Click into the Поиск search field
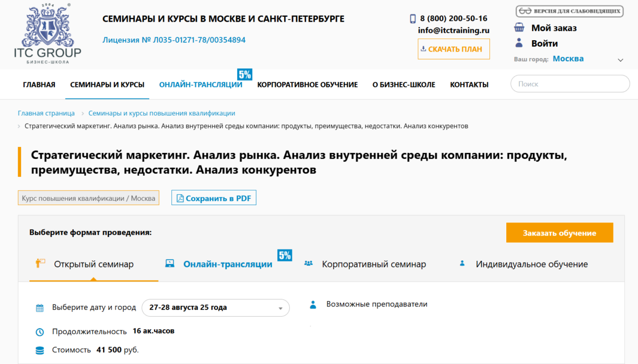The image size is (638, 364). [x=570, y=84]
